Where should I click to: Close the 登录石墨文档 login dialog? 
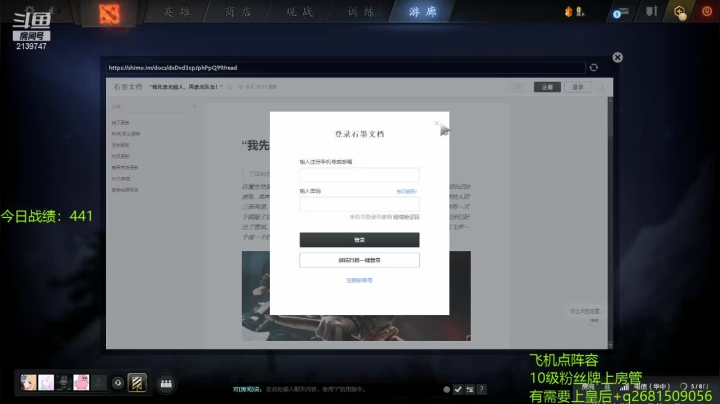click(437, 123)
